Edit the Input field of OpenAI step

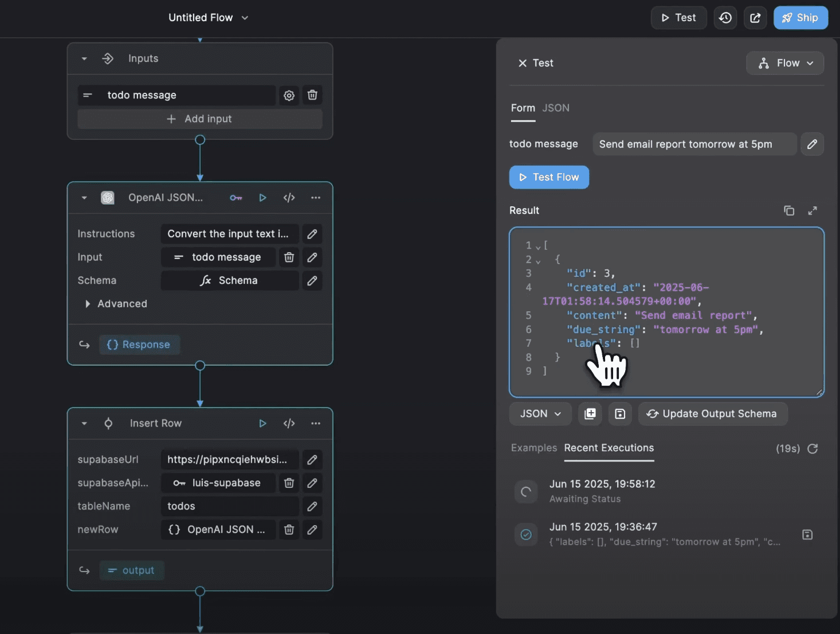pos(312,257)
